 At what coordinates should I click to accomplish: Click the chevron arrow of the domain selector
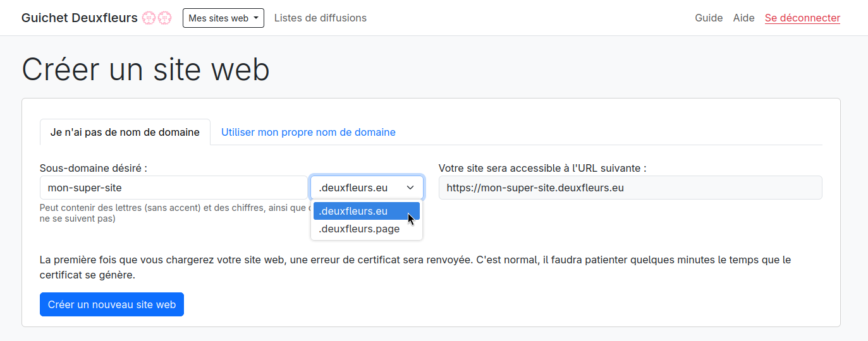click(410, 188)
